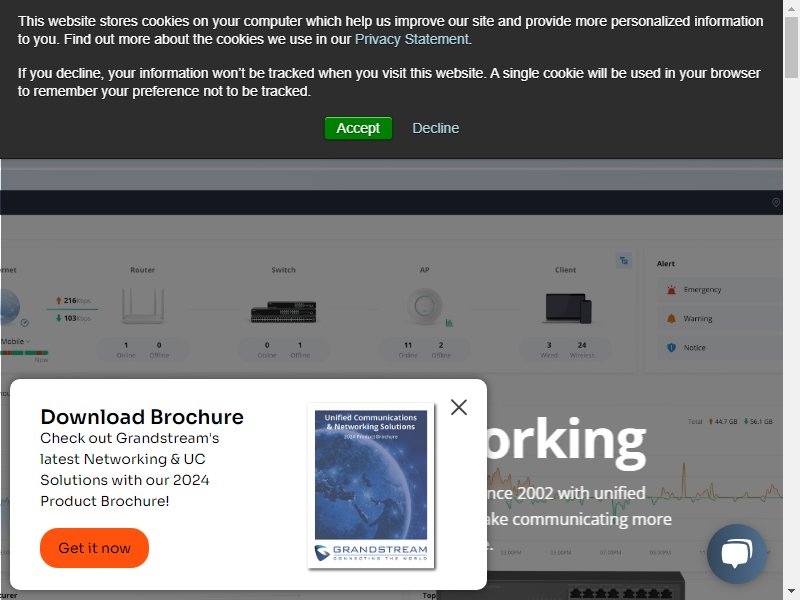Click the Warning bell icon

(671, 318)
